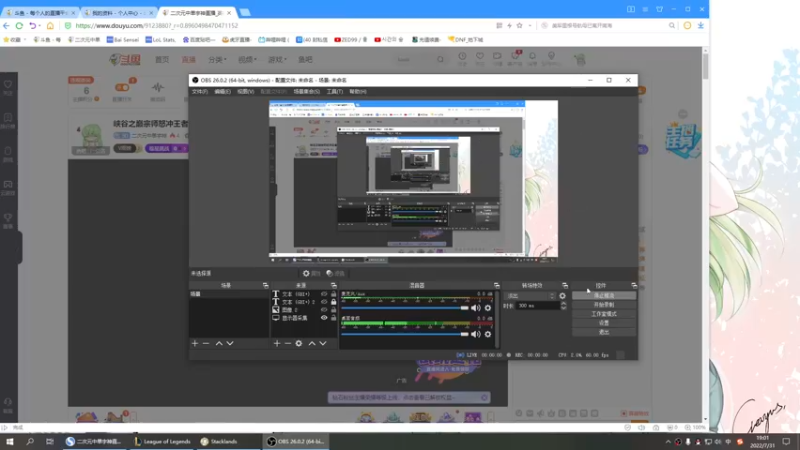800x450 pixels.
Task: Click browser address bar URL
Action: 157,26
